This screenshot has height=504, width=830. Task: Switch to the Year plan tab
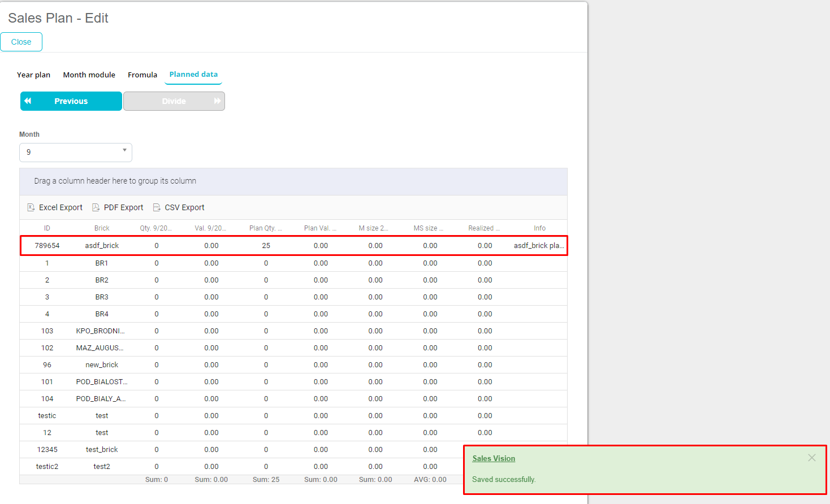tap(33, 75)
